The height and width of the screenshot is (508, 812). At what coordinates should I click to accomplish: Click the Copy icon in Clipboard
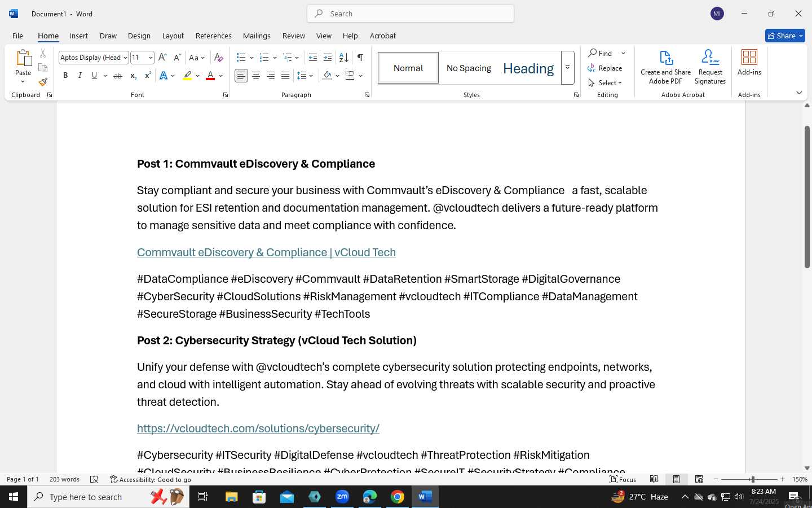click(x=43, y=68)
